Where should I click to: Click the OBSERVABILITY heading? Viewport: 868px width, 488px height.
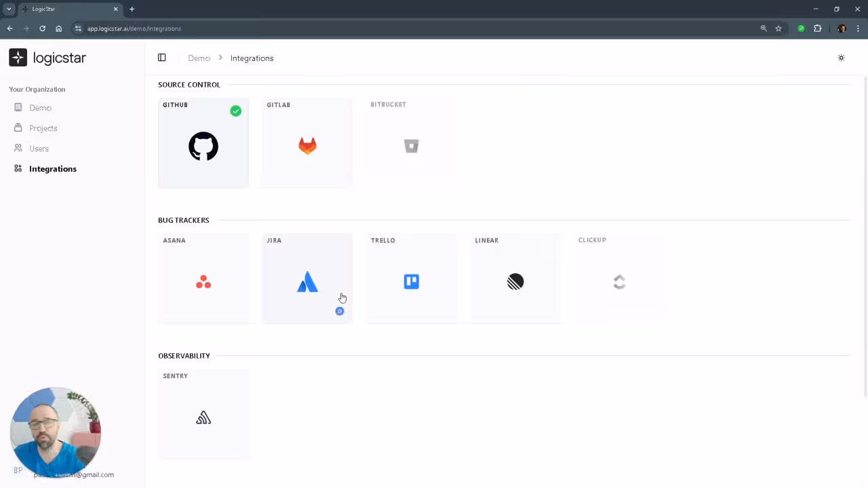tap(184, 356)
